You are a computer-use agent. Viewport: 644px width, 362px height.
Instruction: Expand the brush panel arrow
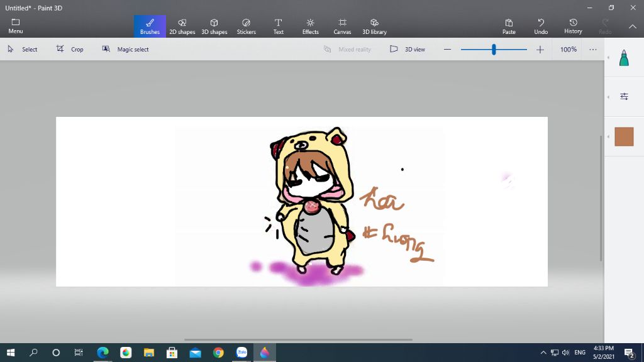608,57
